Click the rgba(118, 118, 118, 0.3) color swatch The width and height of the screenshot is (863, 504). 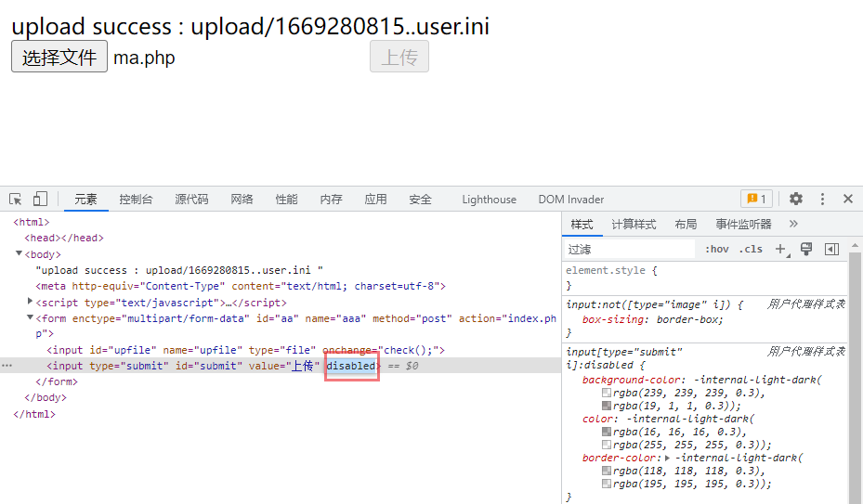607,471
